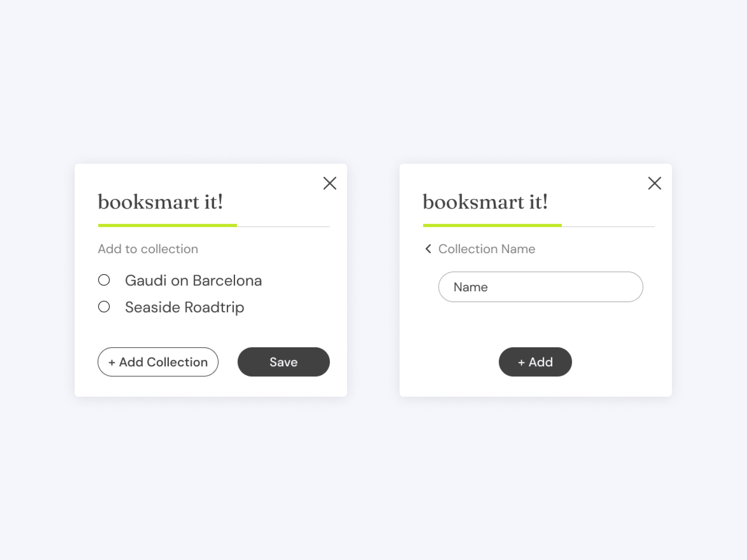Click the Collection Name heading text
Image resolution: width=747 pixels, height=560 pixels.
coord(487,249)
